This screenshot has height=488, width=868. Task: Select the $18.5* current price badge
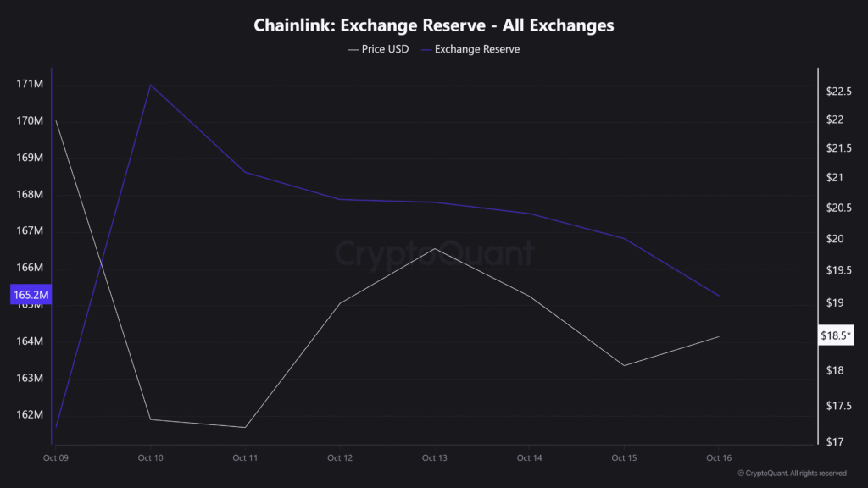pyautogui.click(x=837, y=335)
